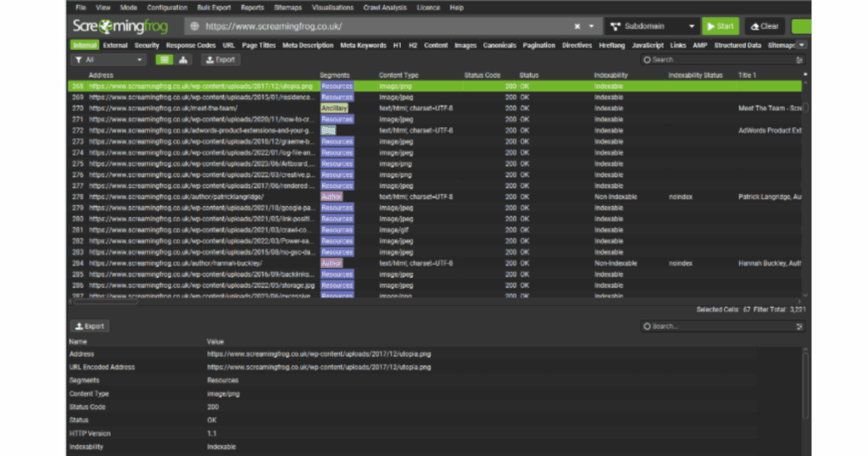Viewport: 868px width, 456px height.
Task: Open the Sitemaps menu
Action: click(x=288, y=8)
